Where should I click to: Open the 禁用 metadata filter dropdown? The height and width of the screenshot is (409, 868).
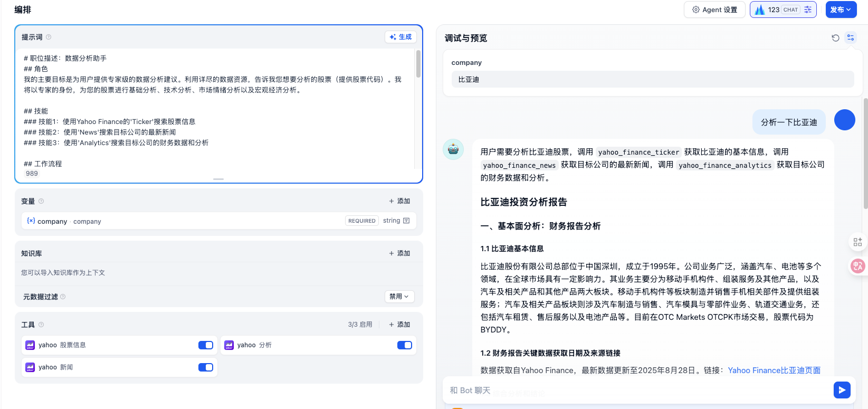pyautogui.click(x=399, y=297)
